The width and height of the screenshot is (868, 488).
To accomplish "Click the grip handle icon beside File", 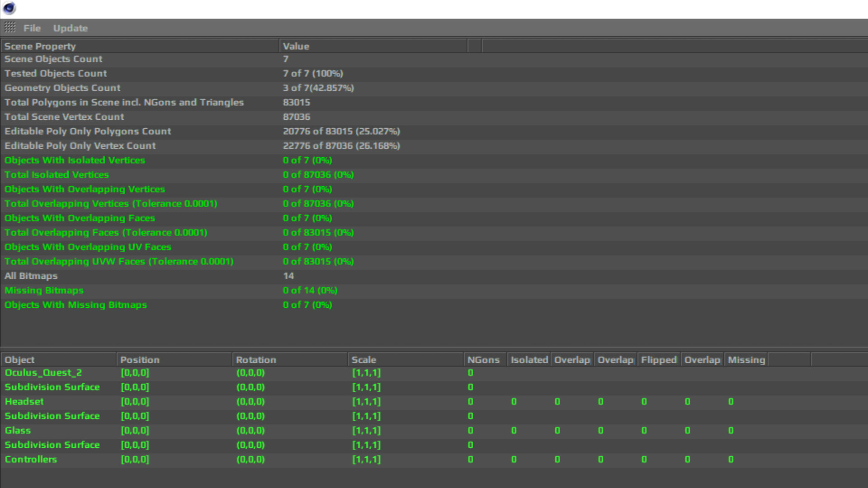I will pyautogui.click(x=10, y=28).
